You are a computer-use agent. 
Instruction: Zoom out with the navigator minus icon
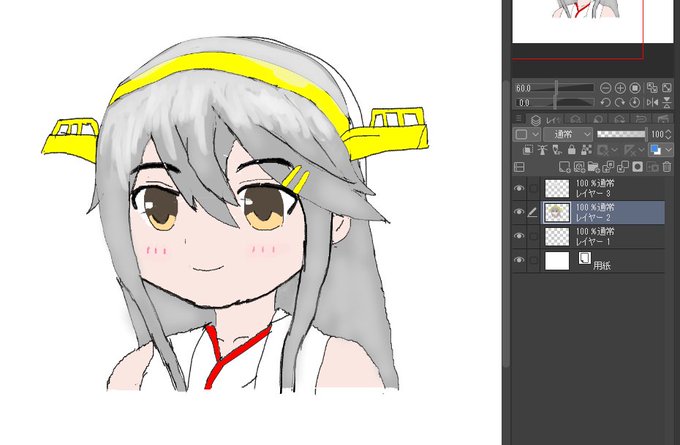pos(605,88)
